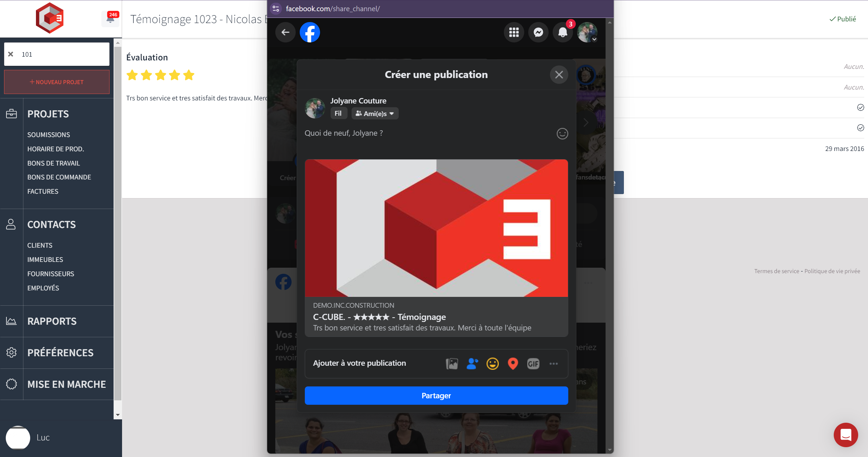The width and height of the screenshot is (868, 457).
Task: Click the second check-circle in right panel
Action: tap(861, 128)
